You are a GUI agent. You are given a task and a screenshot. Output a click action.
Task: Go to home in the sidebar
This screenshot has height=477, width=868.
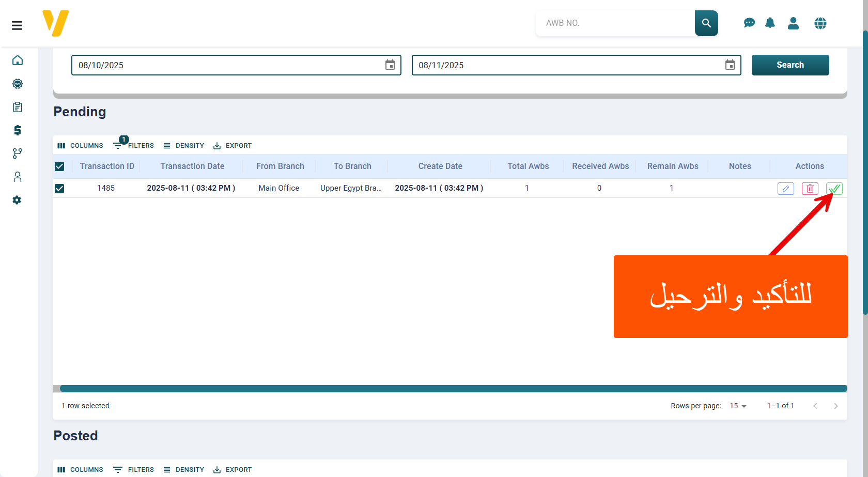click(18, 60)
